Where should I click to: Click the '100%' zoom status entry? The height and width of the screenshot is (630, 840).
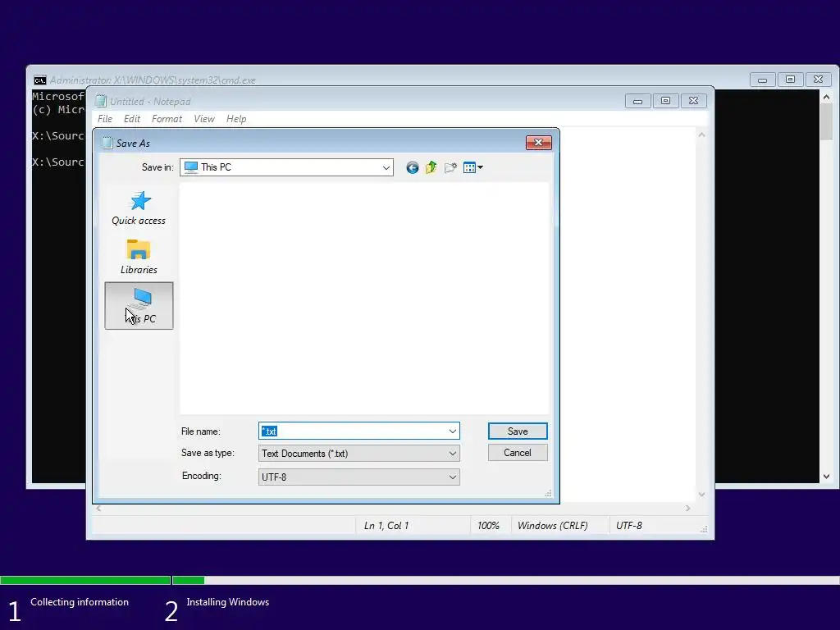point(488,526)
